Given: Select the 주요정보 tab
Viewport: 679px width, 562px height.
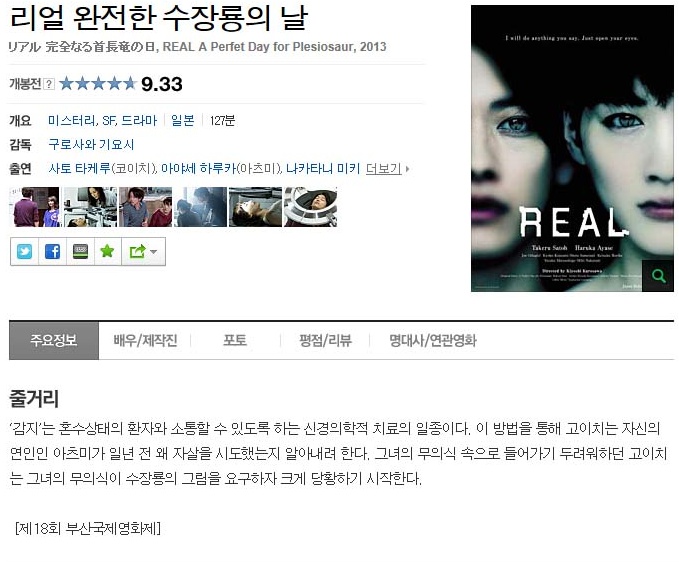Looking at the screenshot, I should 54,341.
